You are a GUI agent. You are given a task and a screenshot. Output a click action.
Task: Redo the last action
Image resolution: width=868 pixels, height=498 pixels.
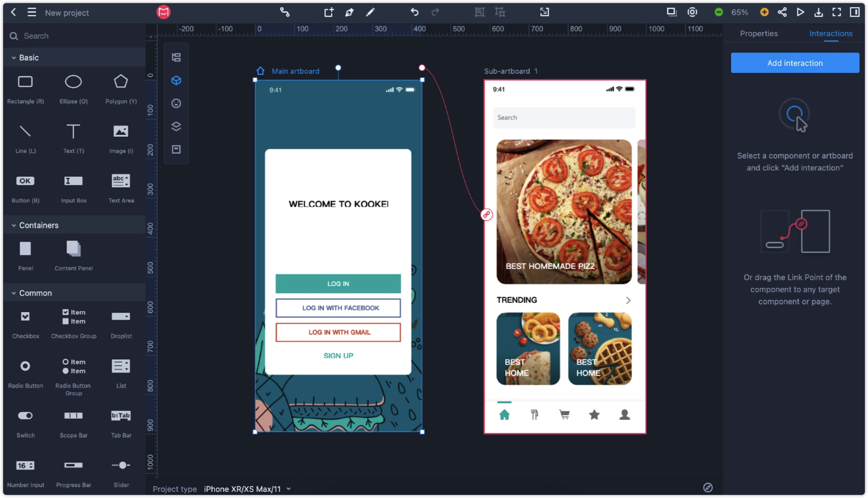click(435, 12)
